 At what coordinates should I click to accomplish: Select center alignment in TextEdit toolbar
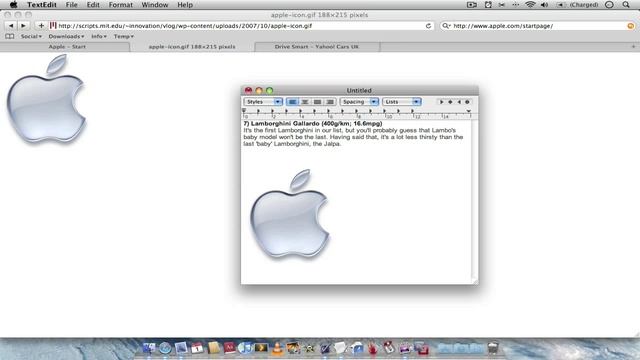(305, 102)
